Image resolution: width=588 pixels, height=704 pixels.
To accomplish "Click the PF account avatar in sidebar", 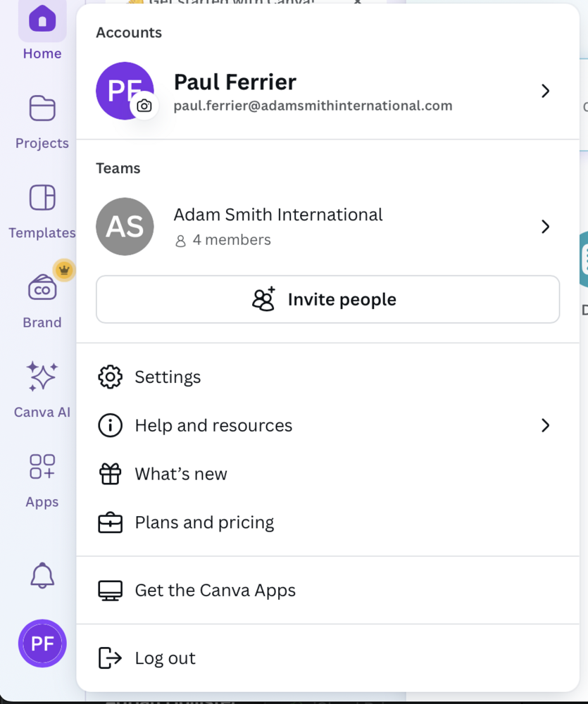I will tap(42, 643).
